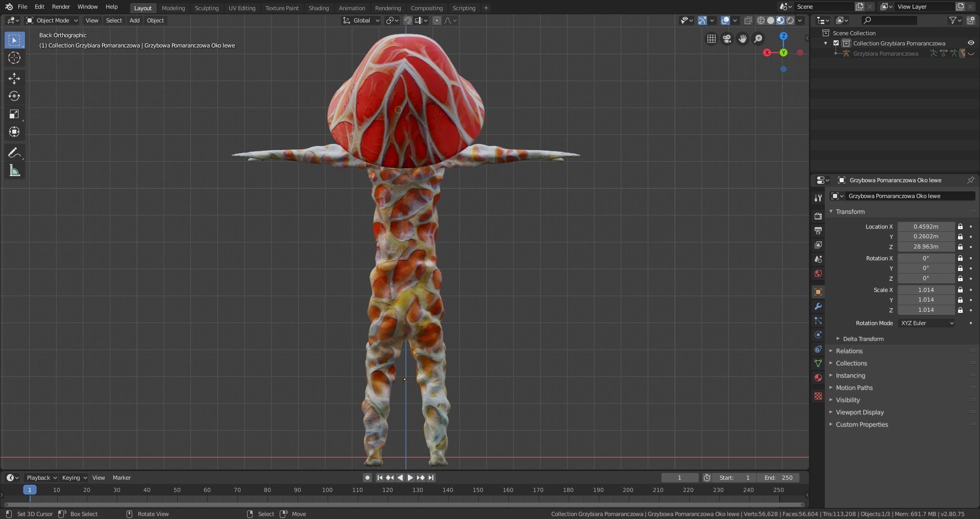Image resolution: width=980 pixels, height=519 pixels.
Task: Open the Output properties tab
Action: 818,231
